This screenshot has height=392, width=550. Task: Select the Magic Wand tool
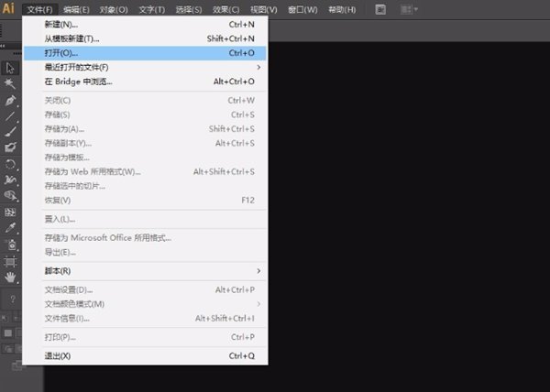[x=10, y=83]
